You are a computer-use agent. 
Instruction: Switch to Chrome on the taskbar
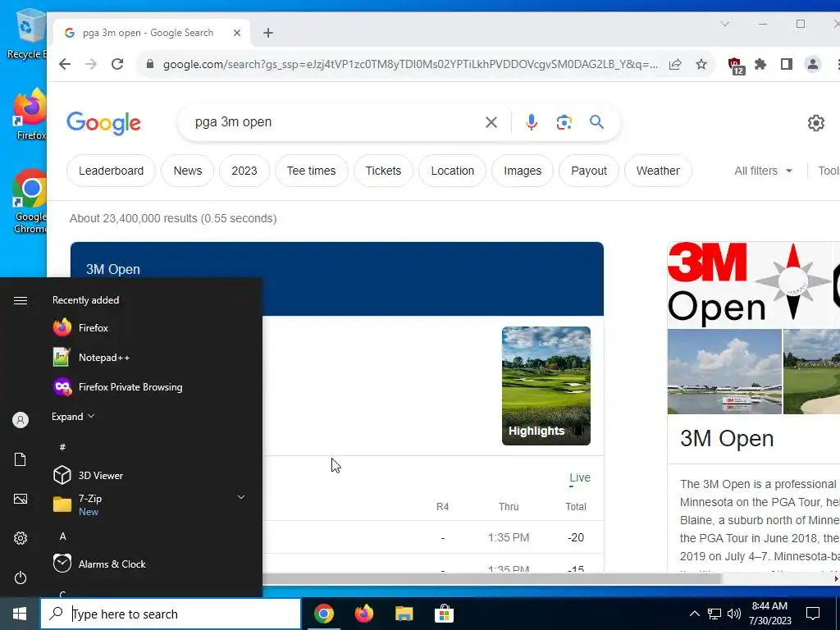[x=323, y=614]
